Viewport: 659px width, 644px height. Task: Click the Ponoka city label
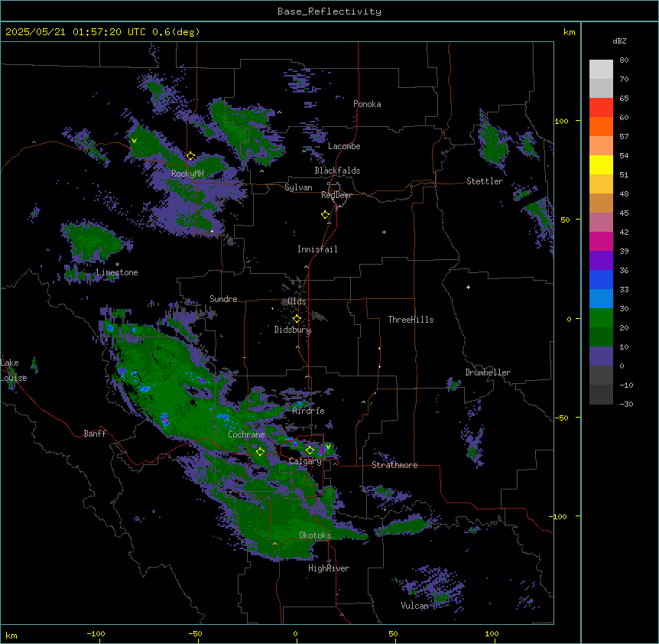tap(367, 104)
